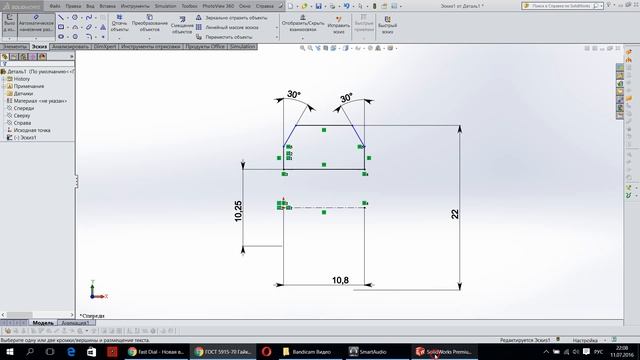Activate Offset Entities tool

tap(182, 25)
